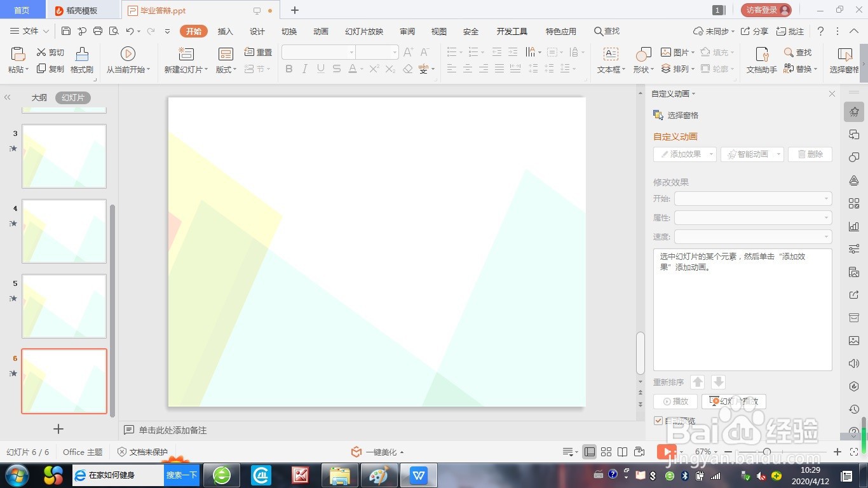Image resolution: width=868 pixels, height=488 pixels.
Task: Toggle Superscript formatting
Action: coord(374,69)
